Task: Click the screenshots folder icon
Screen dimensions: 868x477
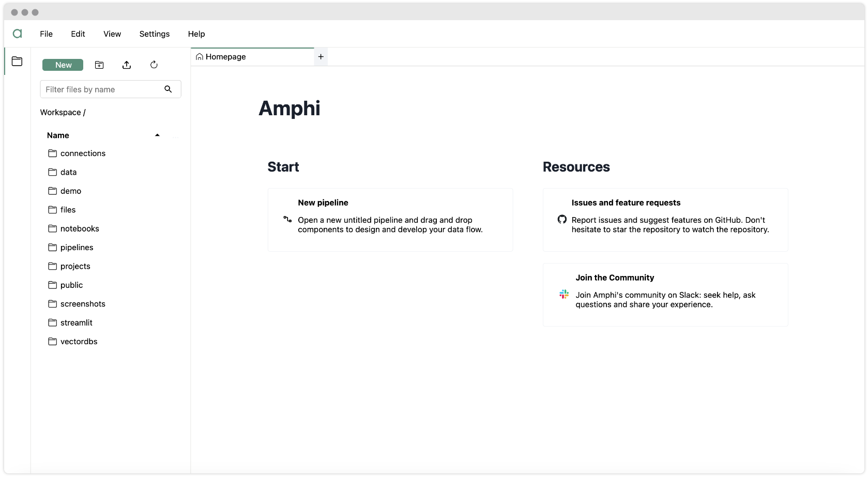Action: 52,304
